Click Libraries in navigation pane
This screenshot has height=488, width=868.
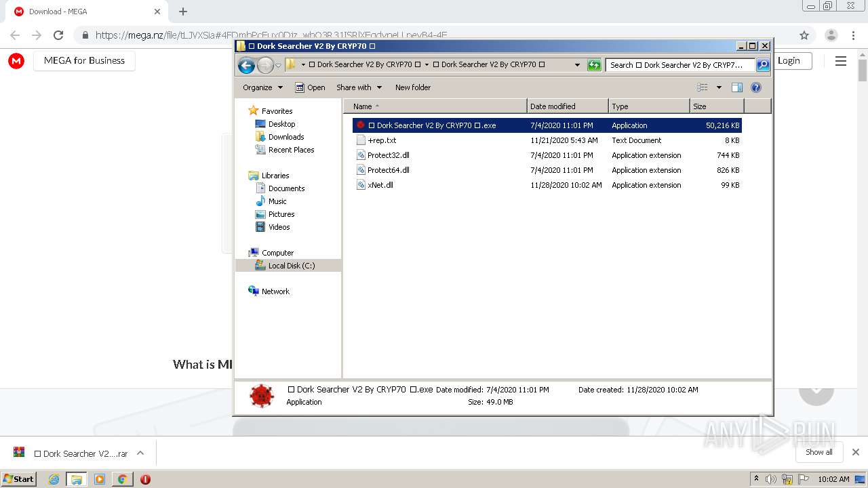click(275, 176)
